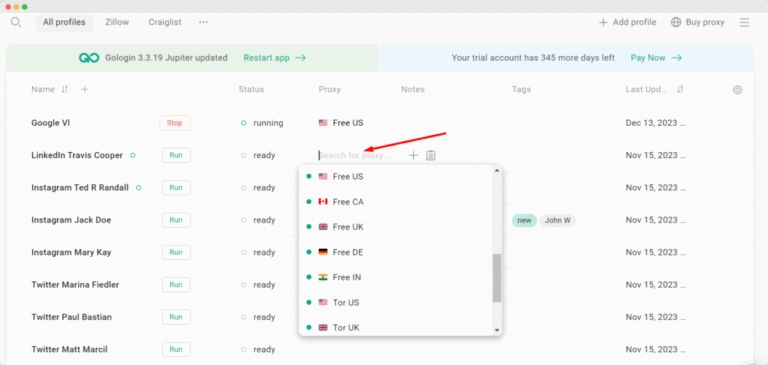Viewport: 768px width, 365px height.
Task: Click Dec 13, 2023 date of Google VI
Action: pyautogui.click(x=655, y=123)
